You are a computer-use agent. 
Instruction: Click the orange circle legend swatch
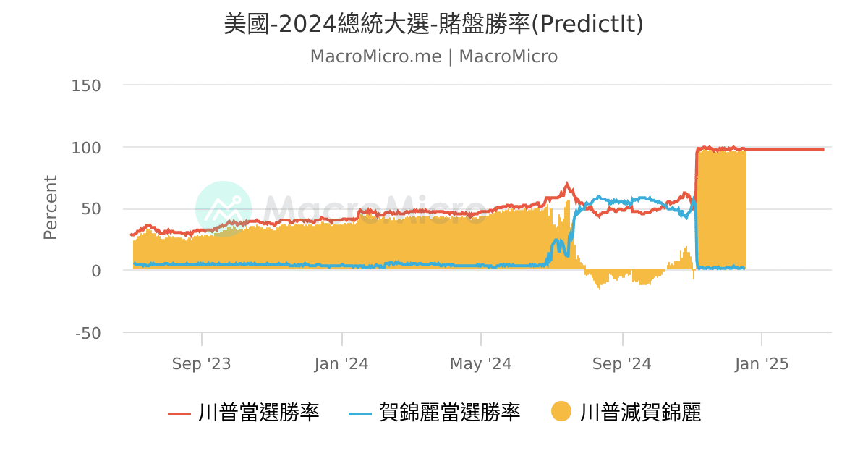(x=561, y=412)
